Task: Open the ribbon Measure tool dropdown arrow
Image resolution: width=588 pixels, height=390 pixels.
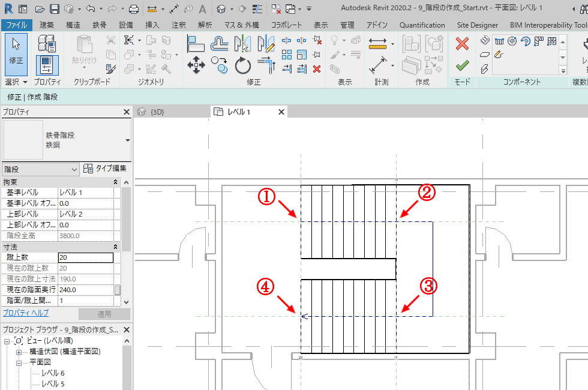Action: pyautogui.click(x=392, y=44)
